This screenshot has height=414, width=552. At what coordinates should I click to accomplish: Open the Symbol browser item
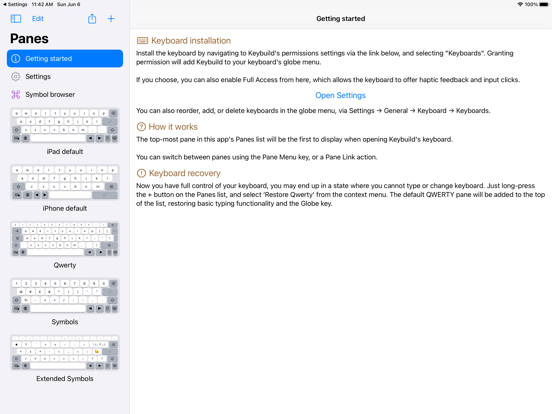point(65,94)
